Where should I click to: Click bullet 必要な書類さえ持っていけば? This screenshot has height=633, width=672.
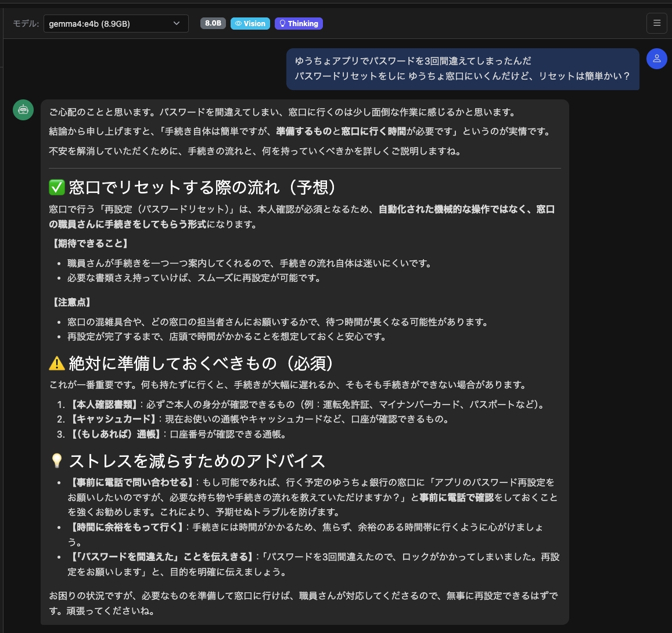tap(195, 278)
